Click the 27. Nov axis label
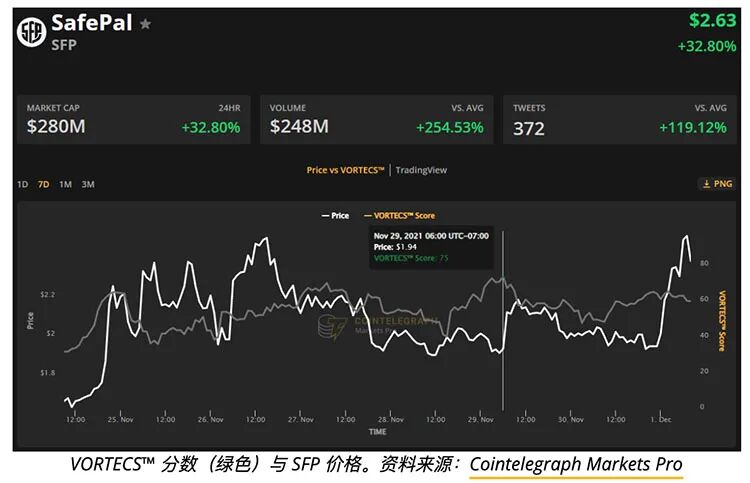Screen dimensions: 750x483 tap(300, 419)
